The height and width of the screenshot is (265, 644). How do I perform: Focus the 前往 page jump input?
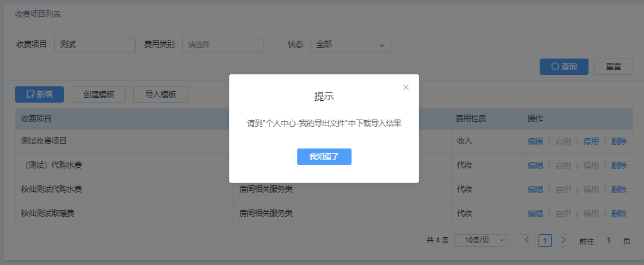click(x=608, y=241)
